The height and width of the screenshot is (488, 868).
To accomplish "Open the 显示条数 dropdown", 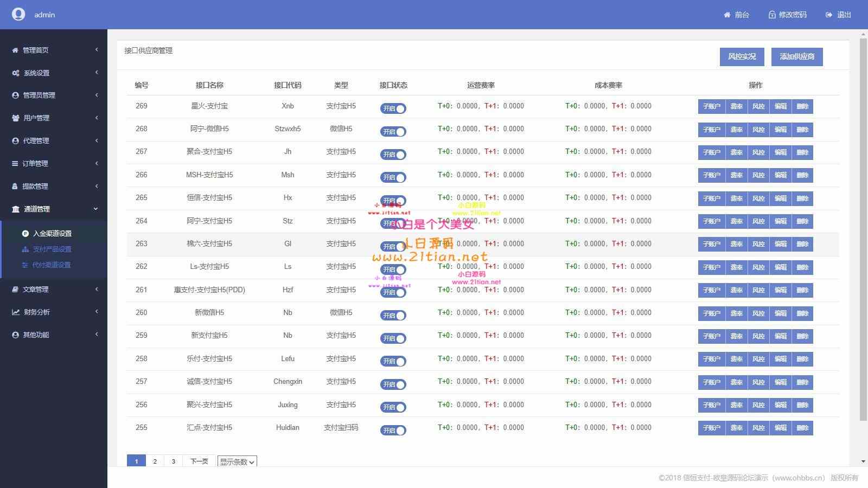I will point(237,461).
